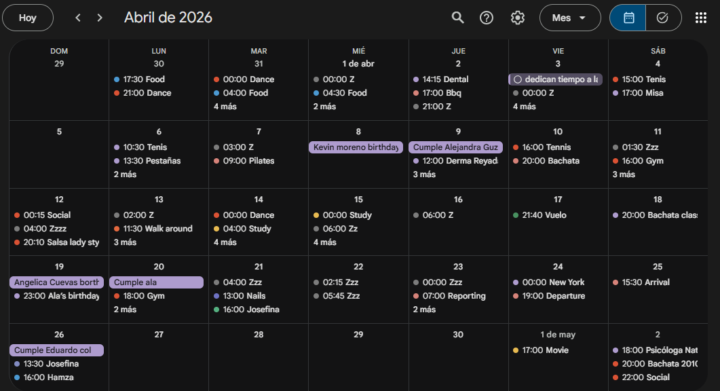Open the Google apps grid
The image size is (720, 391).
(701, 18)
